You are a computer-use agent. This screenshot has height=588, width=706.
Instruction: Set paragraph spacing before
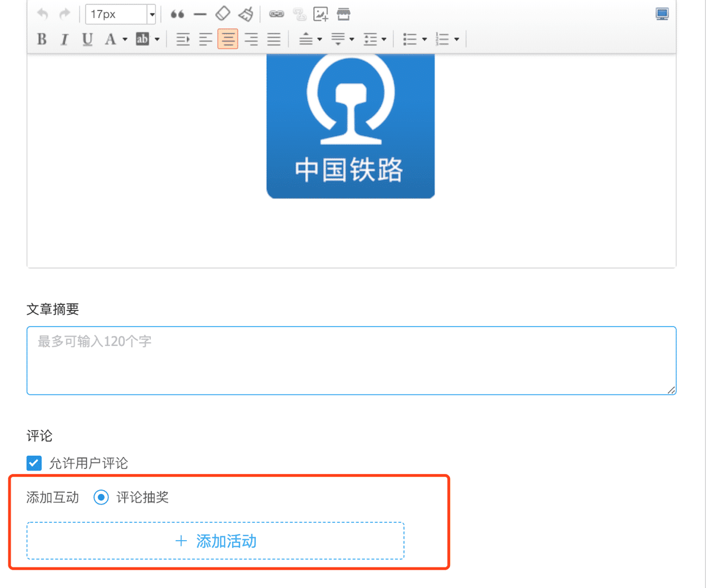[x=306, y=39]
